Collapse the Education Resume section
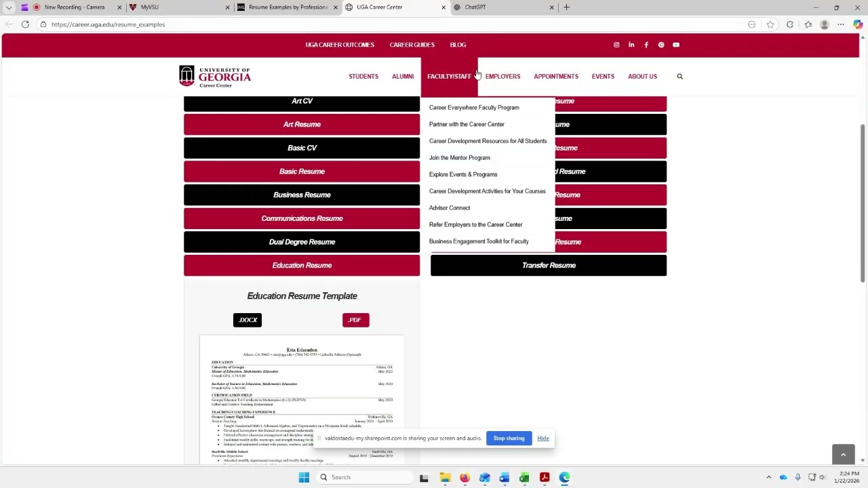The width and height of the screenshot is (868, 488). 302,266
